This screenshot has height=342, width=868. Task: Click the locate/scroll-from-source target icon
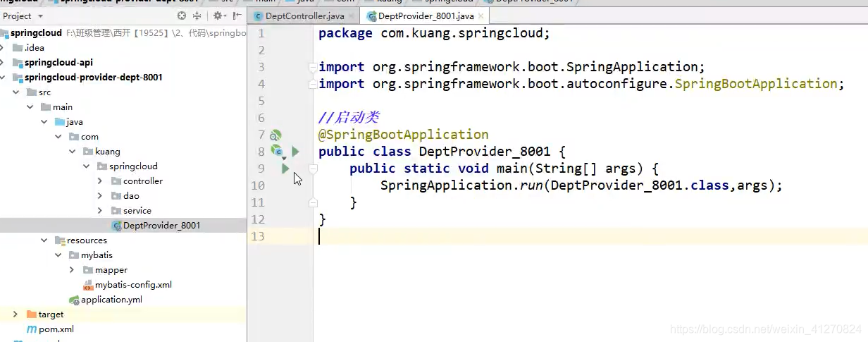click(182, 16)
